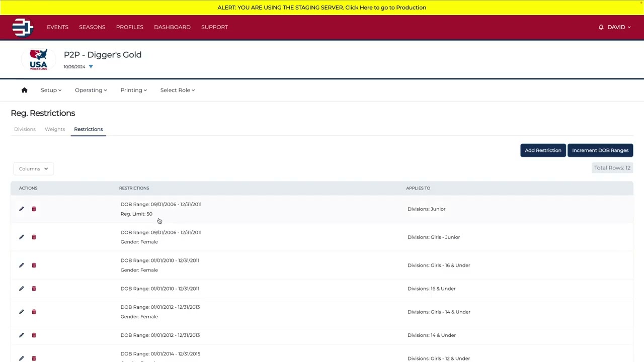Click DOB Range 01/01/2014 - 12/31/2015
Screen dimensions: 644x362
click(x=160, y=353)
